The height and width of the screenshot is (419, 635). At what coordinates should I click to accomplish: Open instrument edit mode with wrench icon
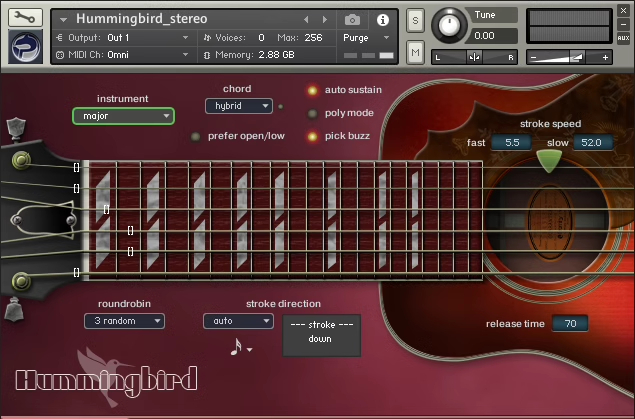tap(25, 17)
